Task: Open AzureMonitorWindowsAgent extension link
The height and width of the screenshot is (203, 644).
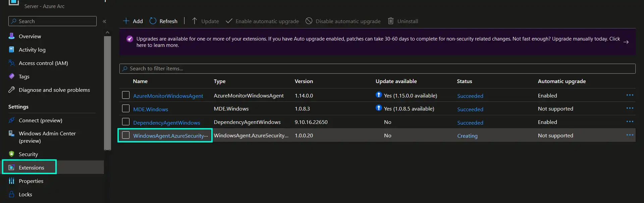Action: click(x=168, y=96)
